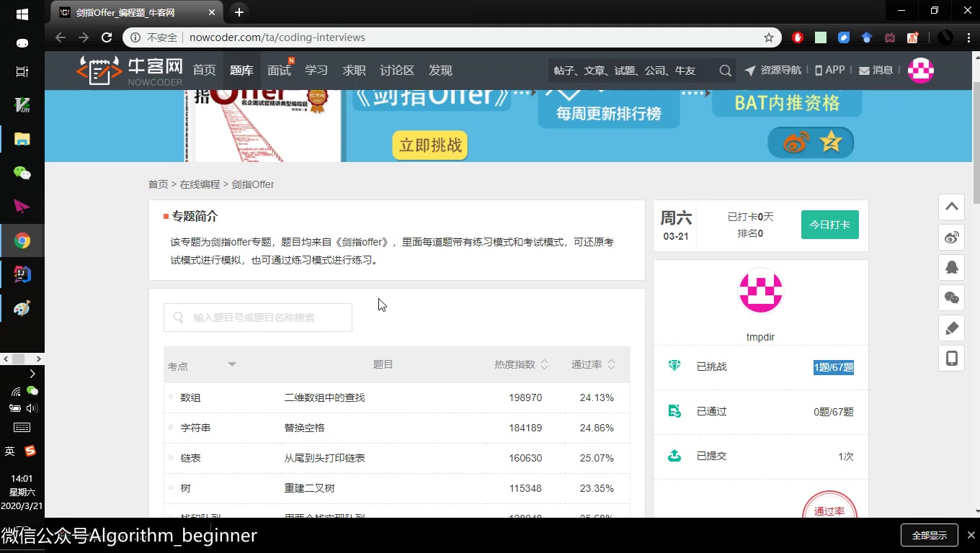Click the 0题/67题 passed count
The image size is (980, 553).
(x=834, y=412)
